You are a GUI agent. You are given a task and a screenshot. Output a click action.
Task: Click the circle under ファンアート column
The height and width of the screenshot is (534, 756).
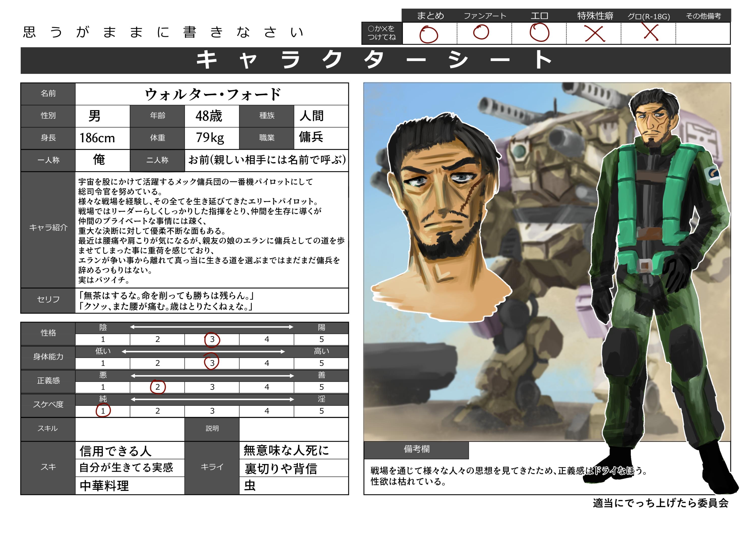click(x=481, y=32)
